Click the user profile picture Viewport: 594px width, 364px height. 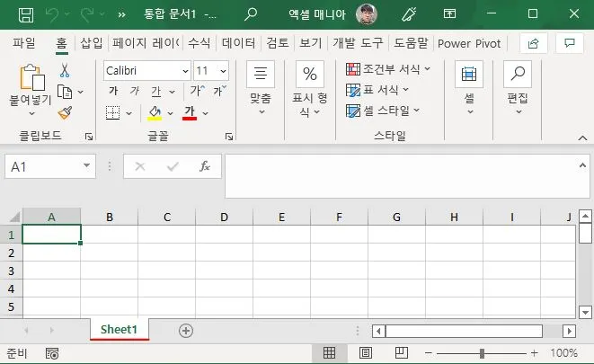tap(367, 14)
